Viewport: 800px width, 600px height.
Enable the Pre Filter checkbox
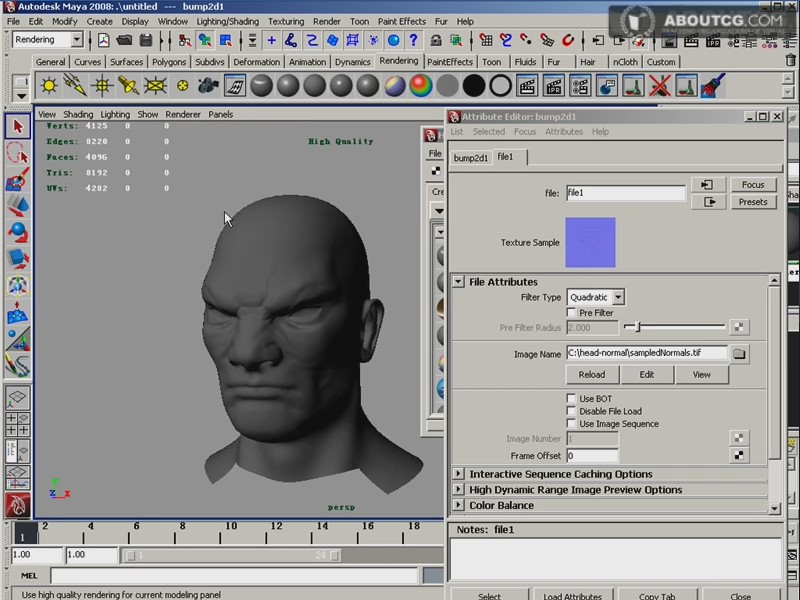[x=571, y=312]
